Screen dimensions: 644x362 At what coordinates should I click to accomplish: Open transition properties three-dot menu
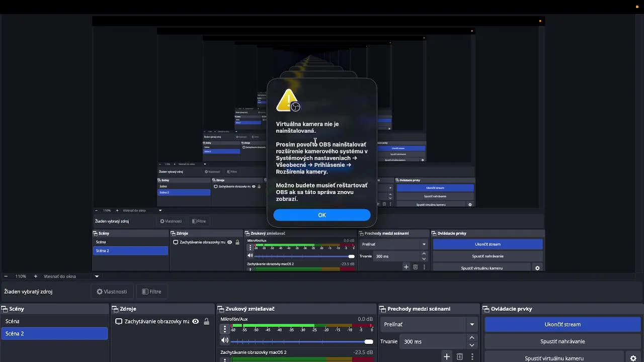click(x=472, y=356)
